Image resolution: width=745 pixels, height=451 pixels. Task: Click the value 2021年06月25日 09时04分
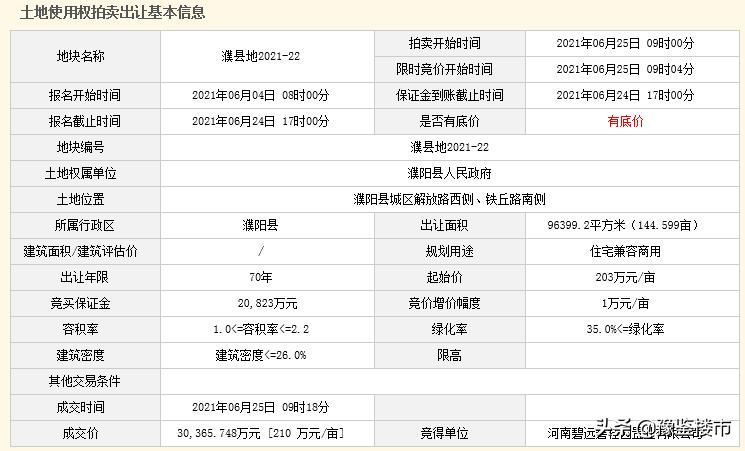pyautogui.click(x=625, y=69)
